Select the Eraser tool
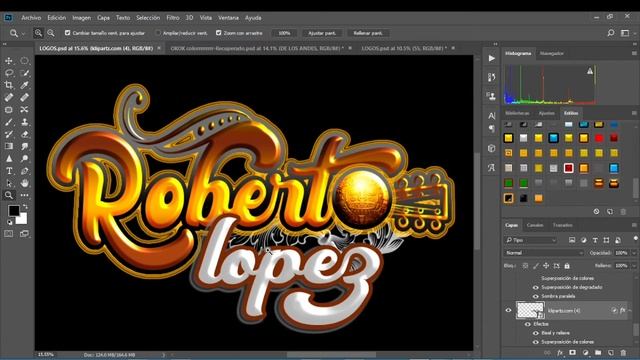Viewport: 640px width, 360px height. 24,134
